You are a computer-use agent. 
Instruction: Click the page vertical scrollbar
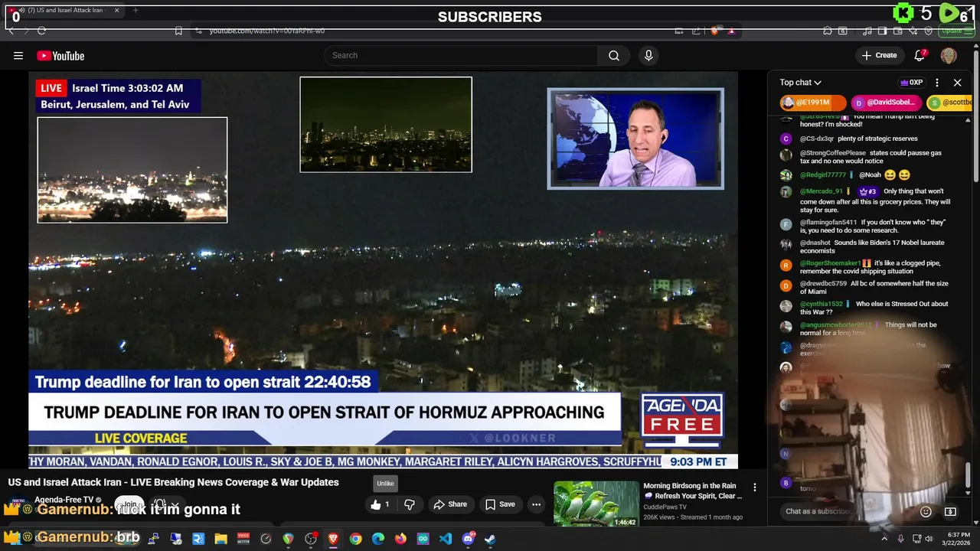point(976,115)
